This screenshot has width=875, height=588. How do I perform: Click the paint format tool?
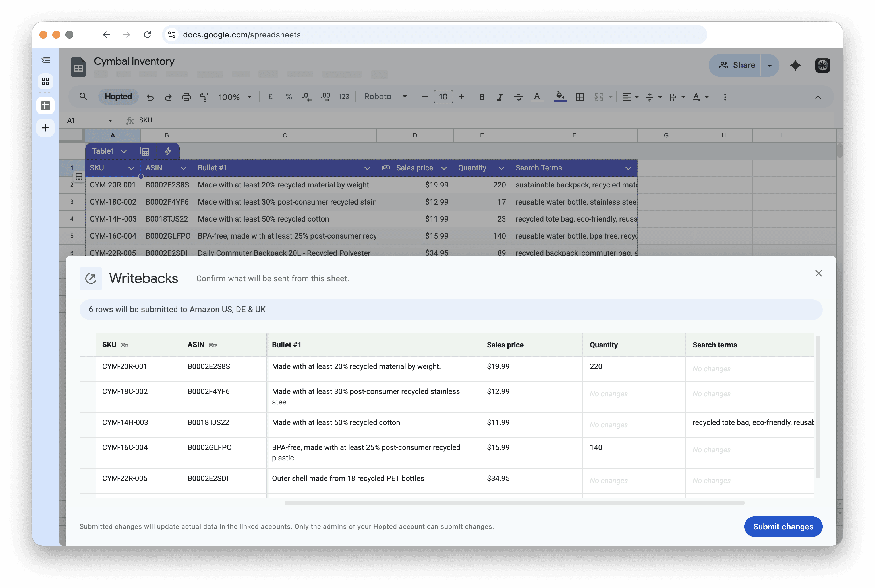click(x=204, y=97)
